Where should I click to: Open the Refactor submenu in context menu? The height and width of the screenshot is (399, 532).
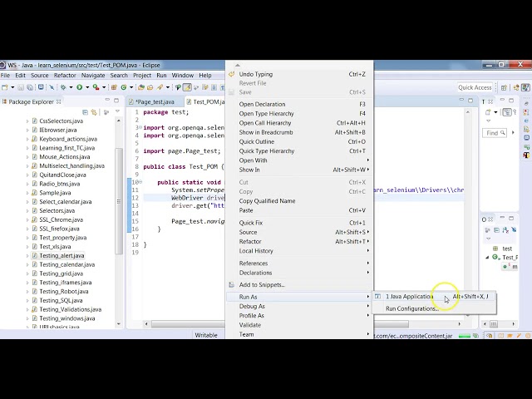point(299,242)
